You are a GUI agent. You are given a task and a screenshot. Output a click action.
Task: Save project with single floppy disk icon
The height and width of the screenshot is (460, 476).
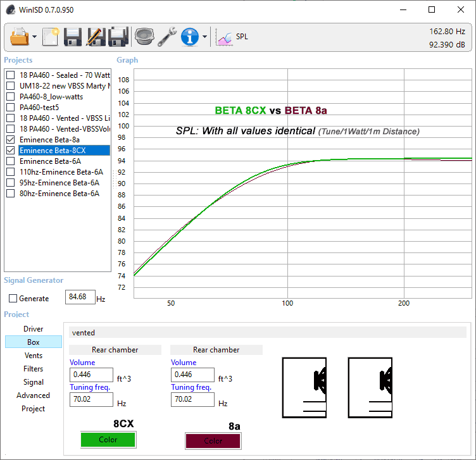(73, 37)
